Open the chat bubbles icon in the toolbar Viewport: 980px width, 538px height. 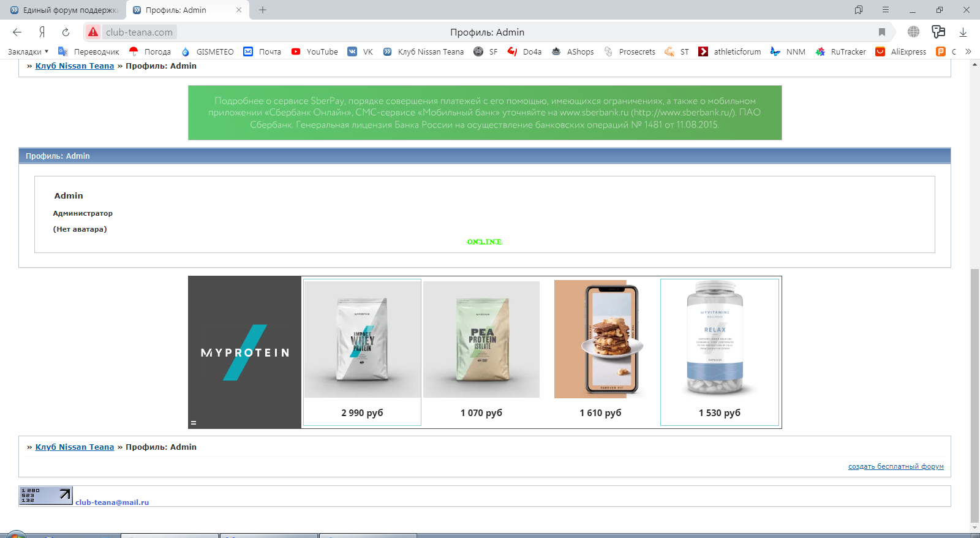point(938,32)
